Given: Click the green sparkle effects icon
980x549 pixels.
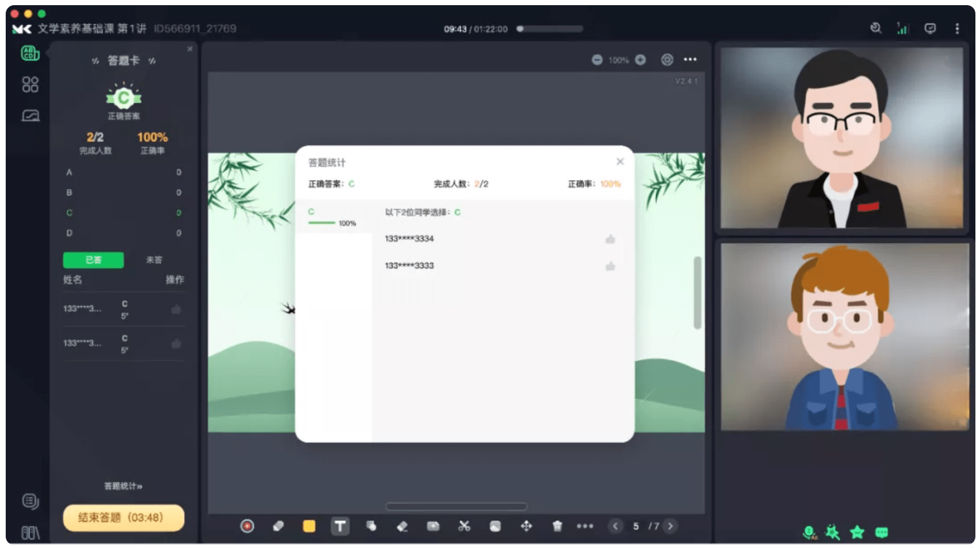Looking at the screenshot, I should click(x=833, y=533).
